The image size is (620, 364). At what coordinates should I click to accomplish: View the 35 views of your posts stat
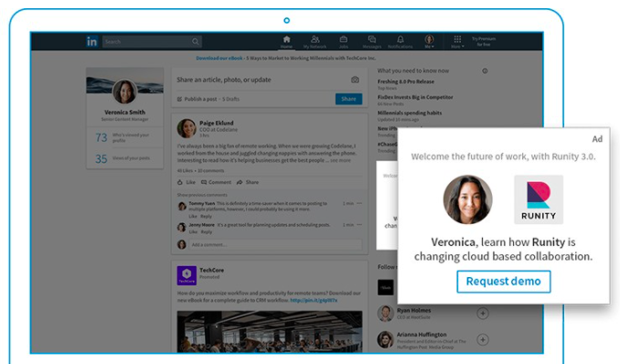click(x=124, y=158)
